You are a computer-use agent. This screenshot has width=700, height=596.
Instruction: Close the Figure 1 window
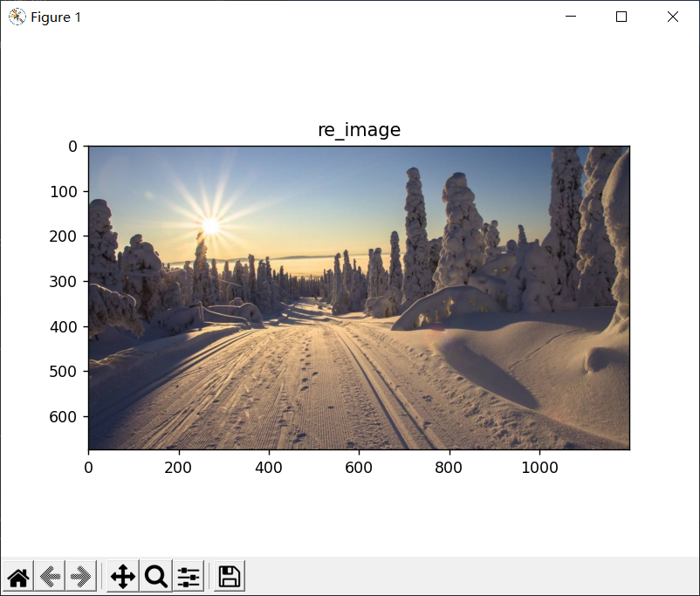click(x=673, y=17)
